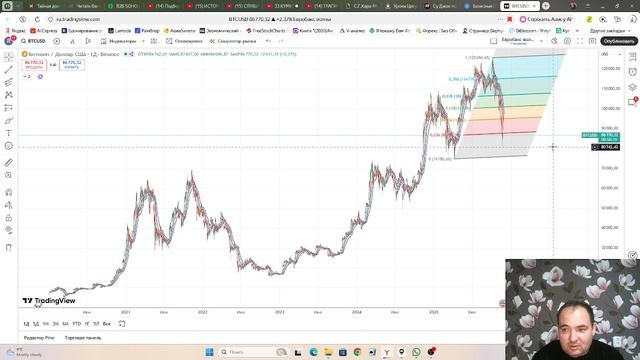Open a new browser tab
The image size is (640, 360).
click(546, 6)
